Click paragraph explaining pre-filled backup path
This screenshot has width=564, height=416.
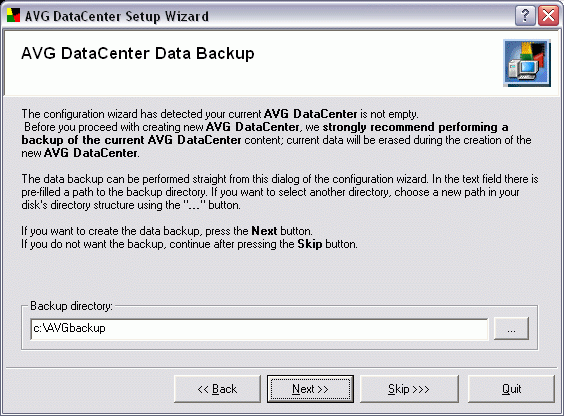point(280,192)
